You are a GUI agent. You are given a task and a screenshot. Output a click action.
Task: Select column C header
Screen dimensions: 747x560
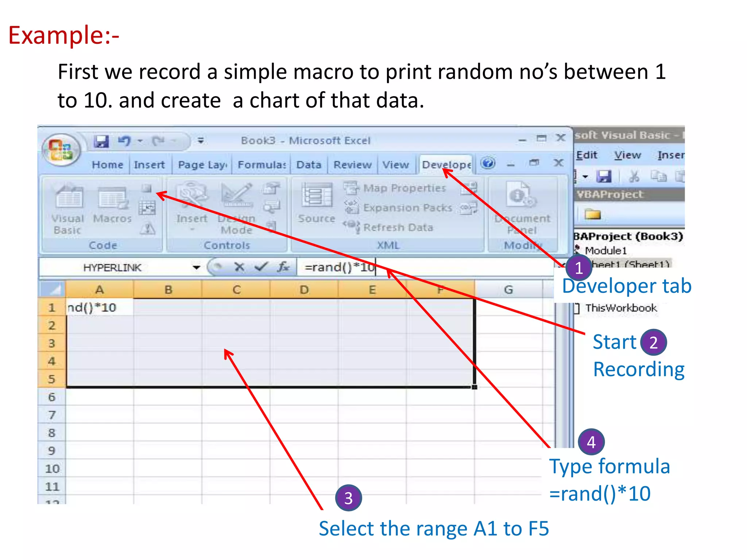(x=236, y=289)
